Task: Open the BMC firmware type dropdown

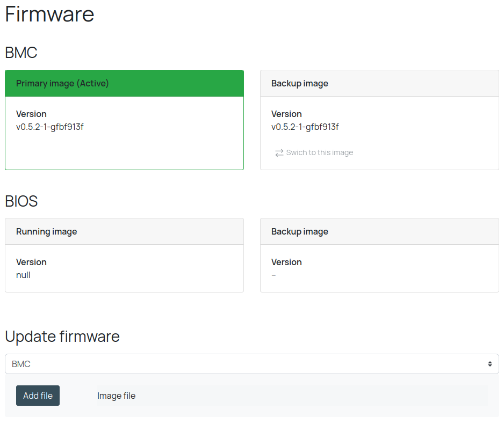Action: [x=251, y=364]
